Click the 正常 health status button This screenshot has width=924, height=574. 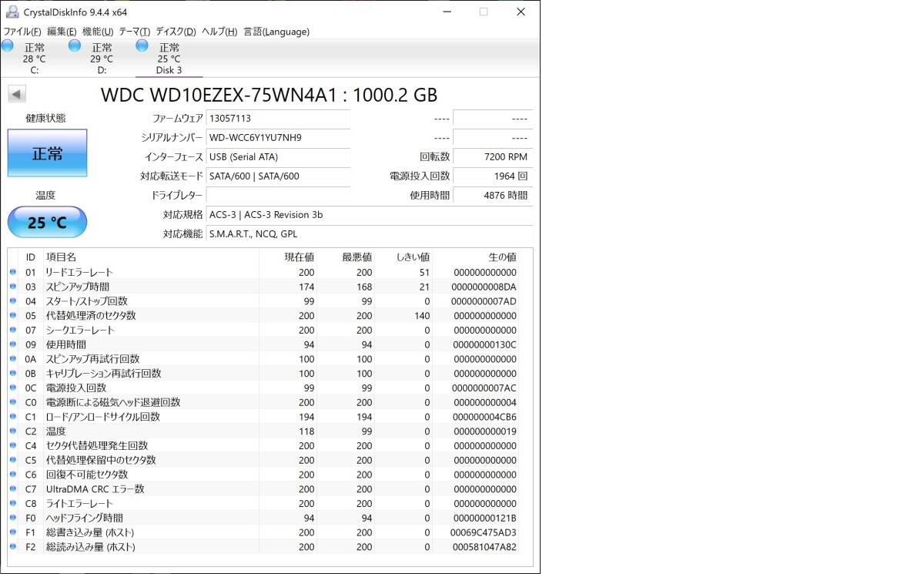(47, 153)
